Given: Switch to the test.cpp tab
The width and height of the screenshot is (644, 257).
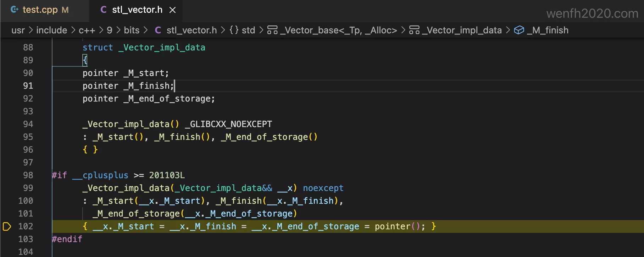Looking at the screenshot, I should pyautogui.click(x=40, y=10).
